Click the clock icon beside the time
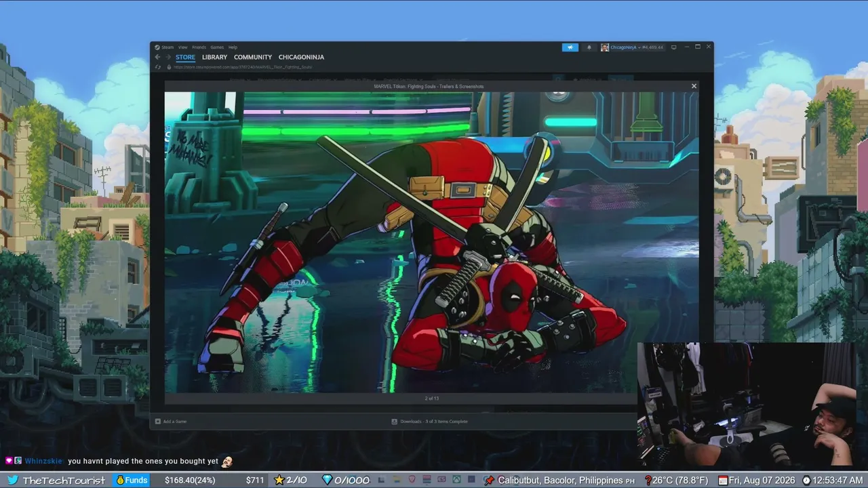This screenshot has width=868, height=488. pos(806,480)
